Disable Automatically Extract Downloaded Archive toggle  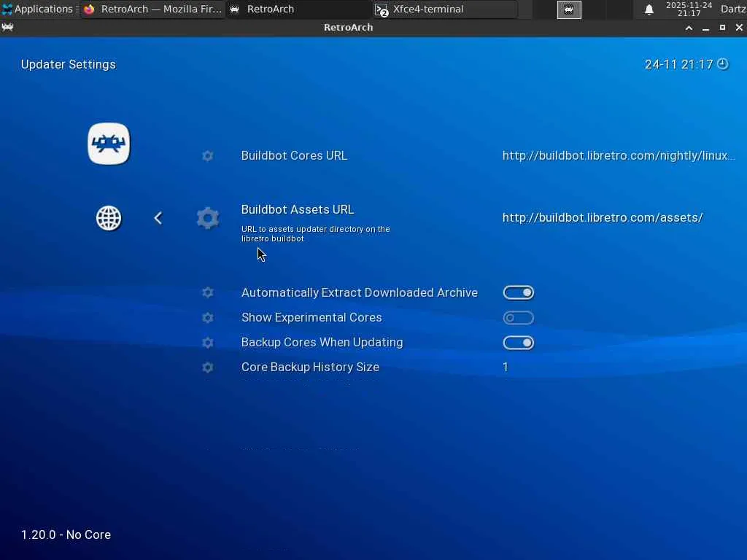coord(519,292)
